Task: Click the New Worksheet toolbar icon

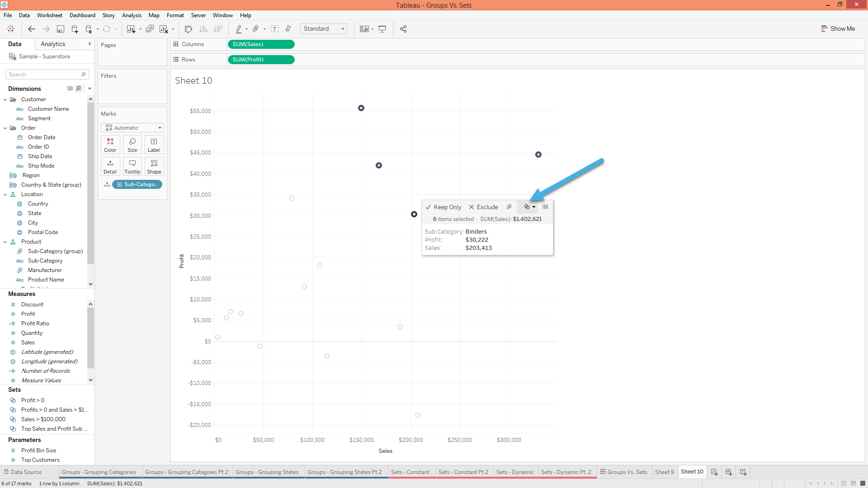Action: click(131, 29)
